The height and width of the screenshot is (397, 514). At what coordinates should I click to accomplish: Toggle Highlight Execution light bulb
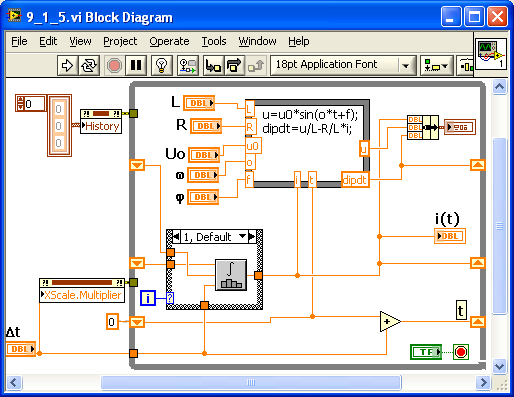tap(162, 65)
